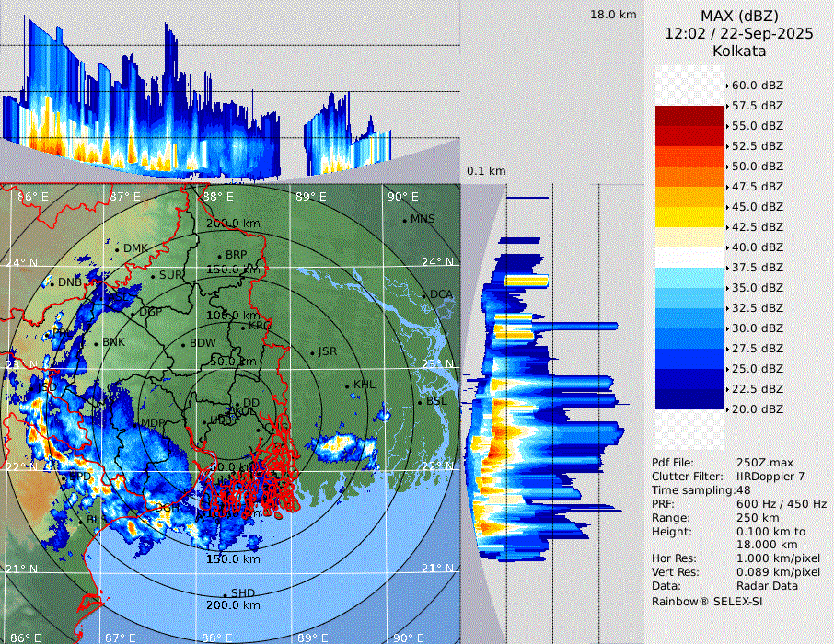Click the JSR station marker

(312, 354)
